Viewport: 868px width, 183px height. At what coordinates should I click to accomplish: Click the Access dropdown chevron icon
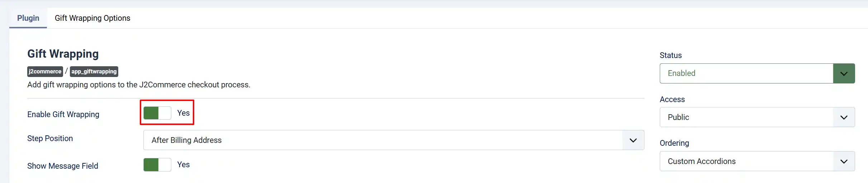coord(844,117)
